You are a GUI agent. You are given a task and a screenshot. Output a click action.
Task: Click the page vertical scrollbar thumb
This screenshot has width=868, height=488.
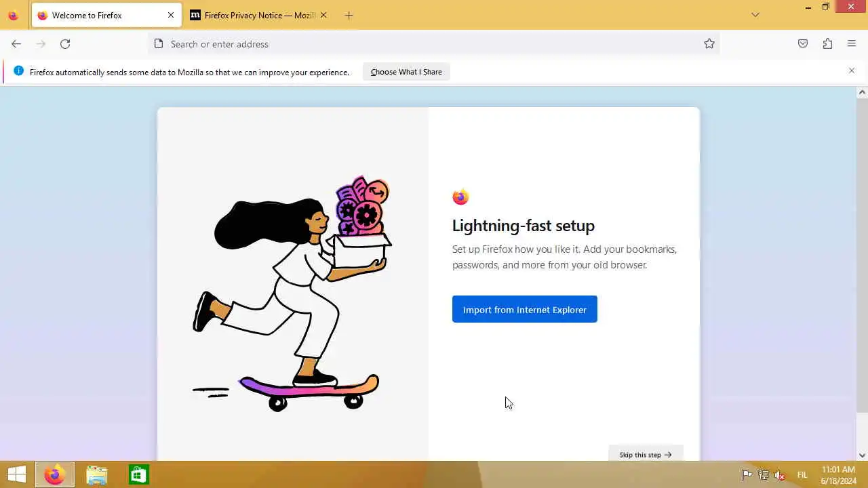[x=862, y=256]
